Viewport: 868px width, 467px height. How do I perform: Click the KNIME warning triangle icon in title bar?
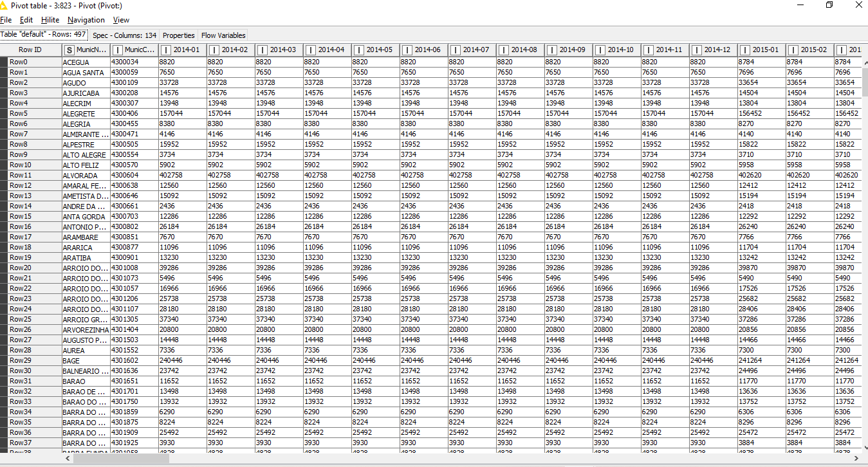5,5
